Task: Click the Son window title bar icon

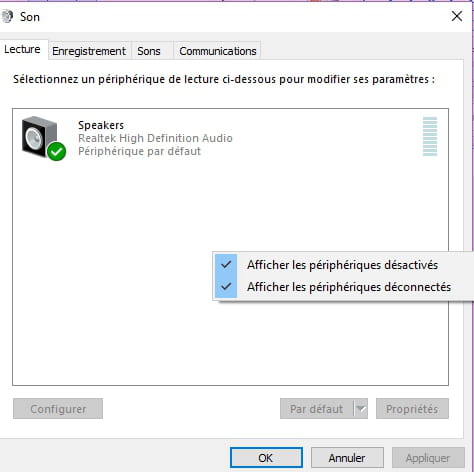Action: click(7, 16)
